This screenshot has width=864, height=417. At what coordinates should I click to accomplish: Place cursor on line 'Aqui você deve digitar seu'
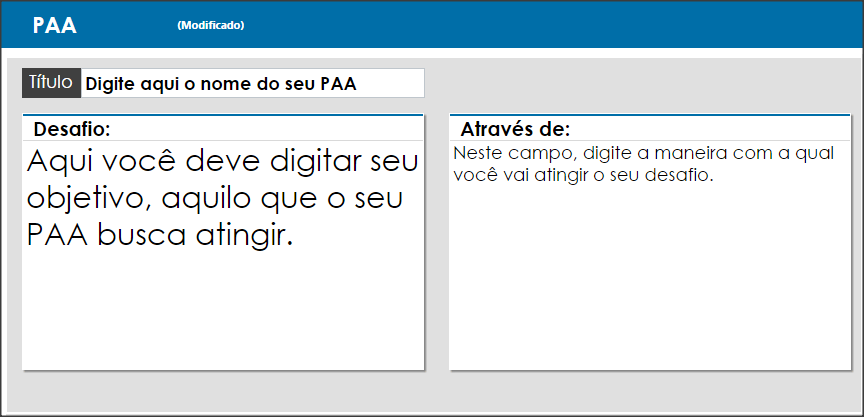pyautogui.click(x=222, y=162)
